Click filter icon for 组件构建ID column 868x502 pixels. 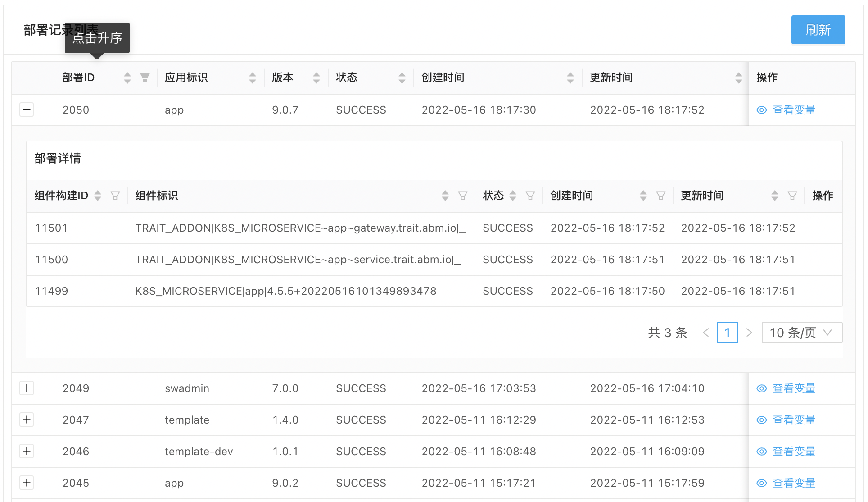pyautogui.click(x=115, y=196)
